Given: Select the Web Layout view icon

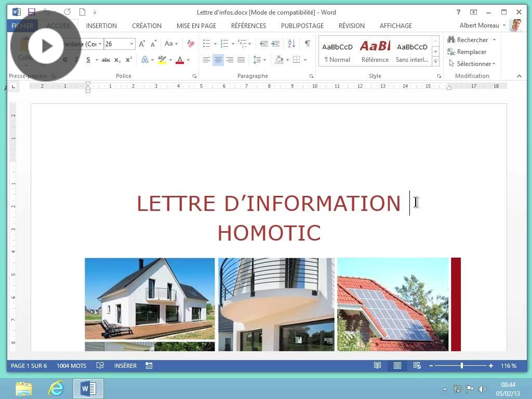Looking at the screenshot, I should pyautogui.click(x=417, y=365).
